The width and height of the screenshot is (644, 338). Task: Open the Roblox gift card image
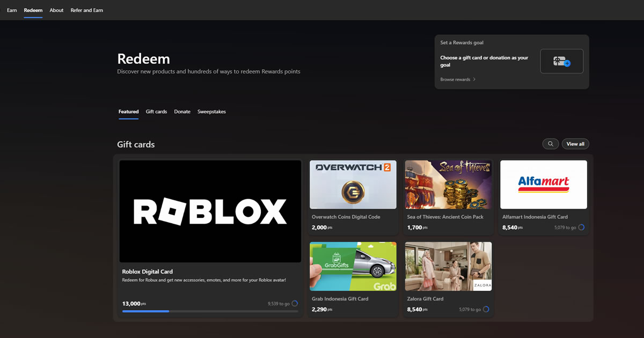(210, 211)
